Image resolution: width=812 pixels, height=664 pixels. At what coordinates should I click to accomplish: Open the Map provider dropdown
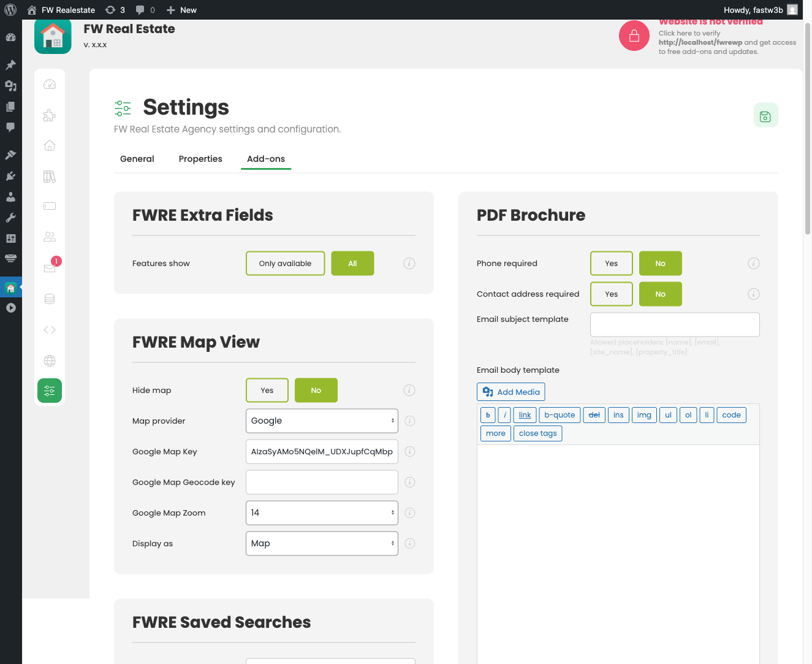pos(322,421)
